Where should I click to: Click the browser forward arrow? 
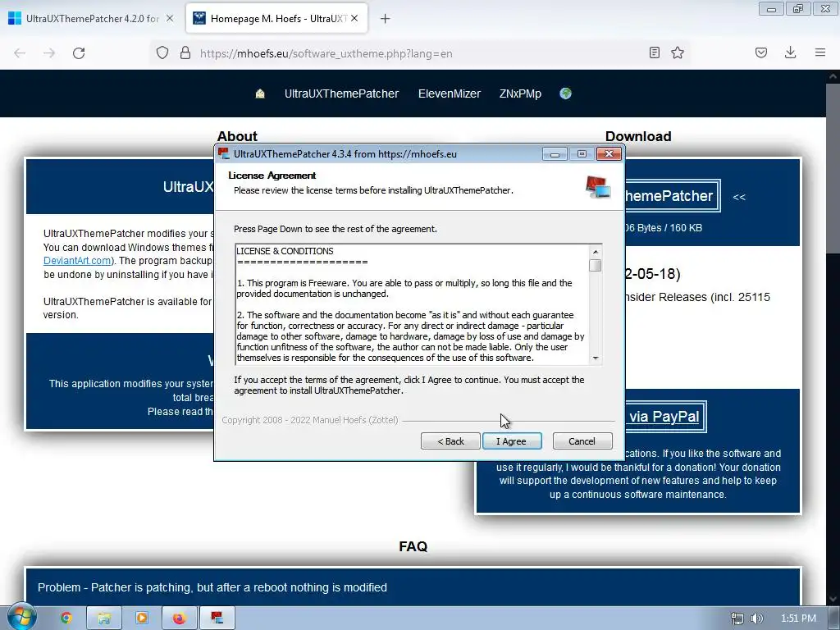pyautogui.click(x=49, y=53)
